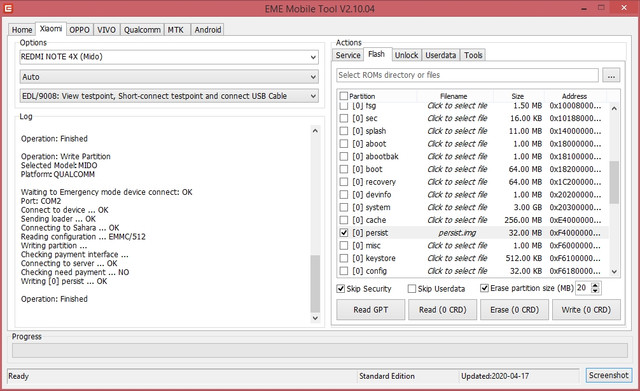The height and width of the screenshot is (391, 640).
Task: Disable the Skip Security checkbox
Action: click(x=341, y=289)
